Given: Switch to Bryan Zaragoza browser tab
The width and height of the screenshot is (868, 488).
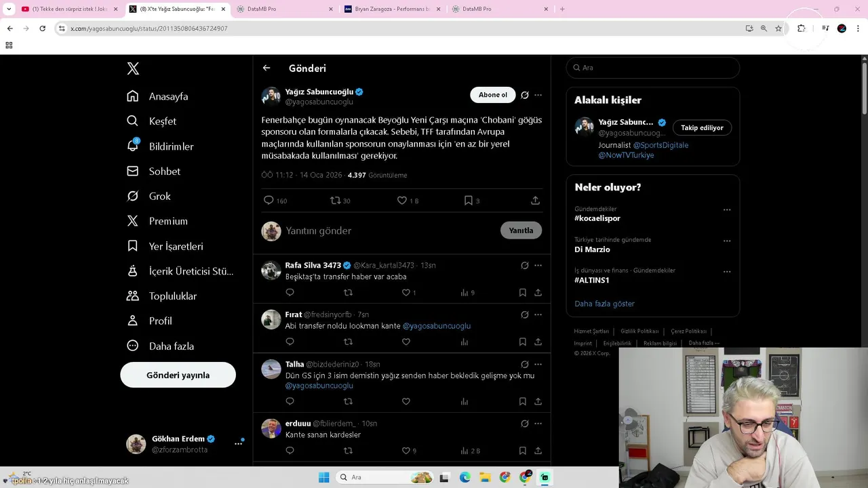Looking at the screenshot, I should pos(392,9).
